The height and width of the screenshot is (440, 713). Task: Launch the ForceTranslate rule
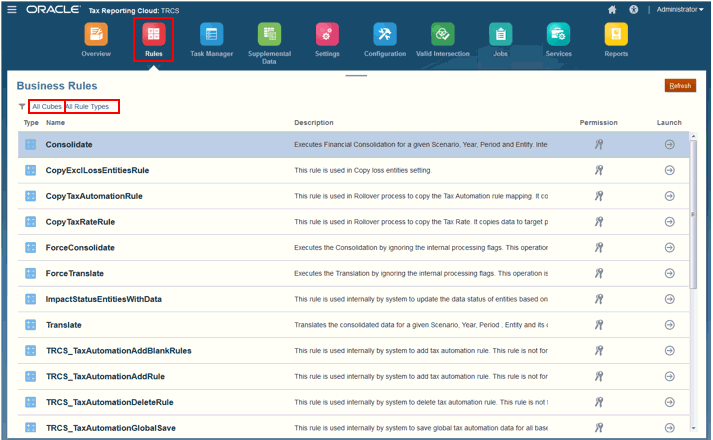[x=669, y=273]
